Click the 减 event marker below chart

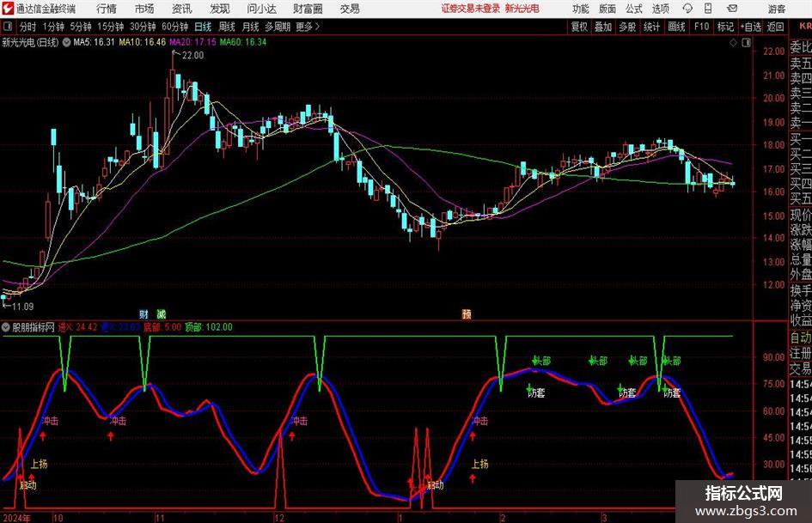tap(161, 313)
